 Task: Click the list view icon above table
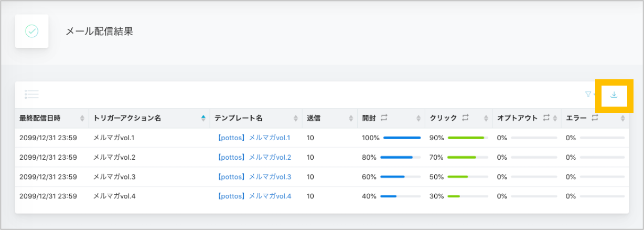click(x=31, y=95)
